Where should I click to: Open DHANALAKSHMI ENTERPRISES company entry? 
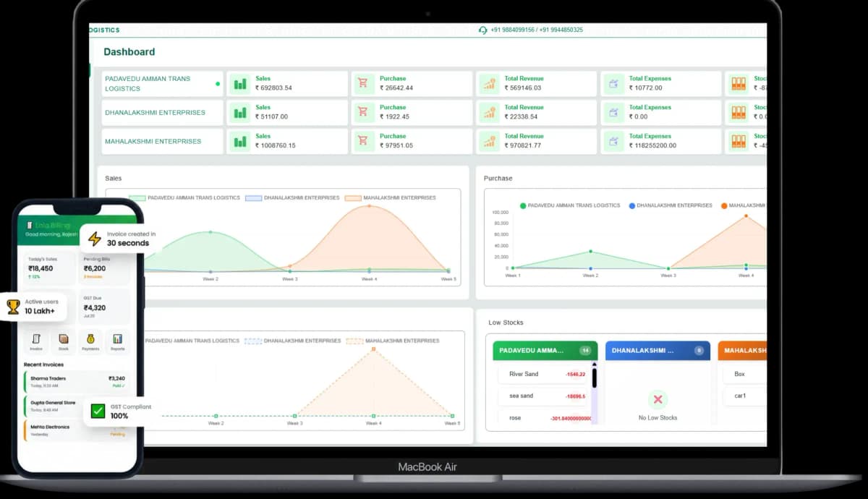point(162,113)
